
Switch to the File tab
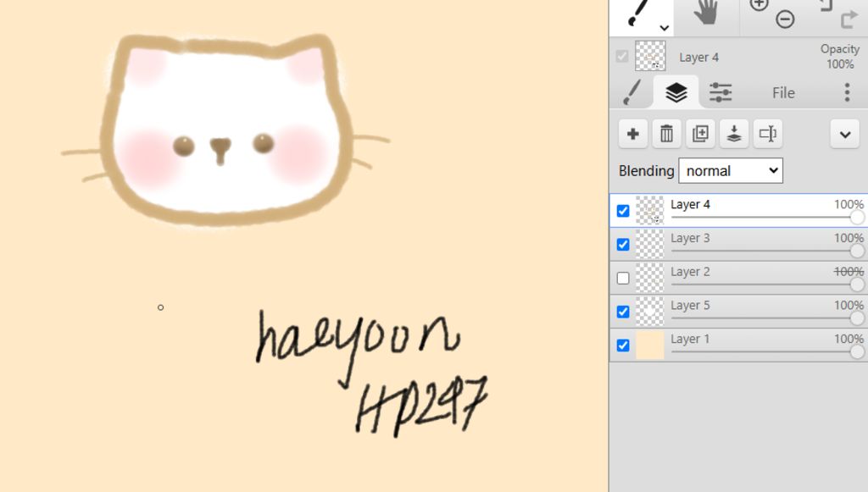pos(783,92)
